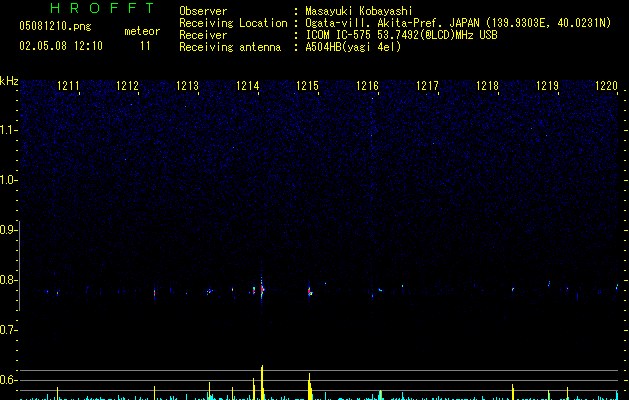This screenshot has width=629, height=400.
Task: Click the 1220 time marker
Action: (607, 86)
